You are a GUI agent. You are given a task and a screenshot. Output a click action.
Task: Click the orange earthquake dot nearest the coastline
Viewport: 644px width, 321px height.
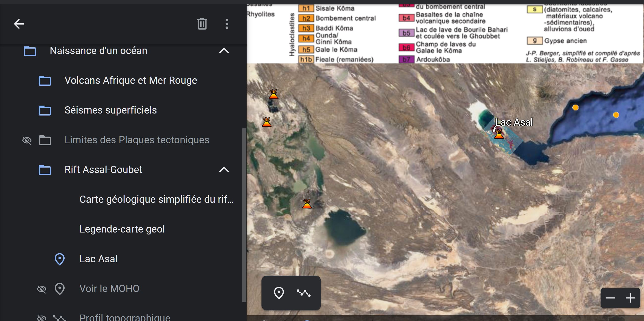tap(575, 108)
